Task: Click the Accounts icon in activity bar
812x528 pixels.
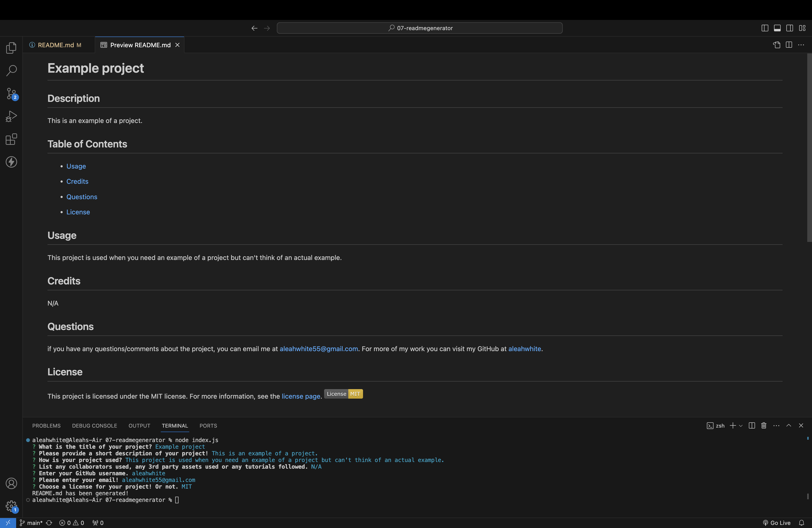Action: tap(11, 483)
